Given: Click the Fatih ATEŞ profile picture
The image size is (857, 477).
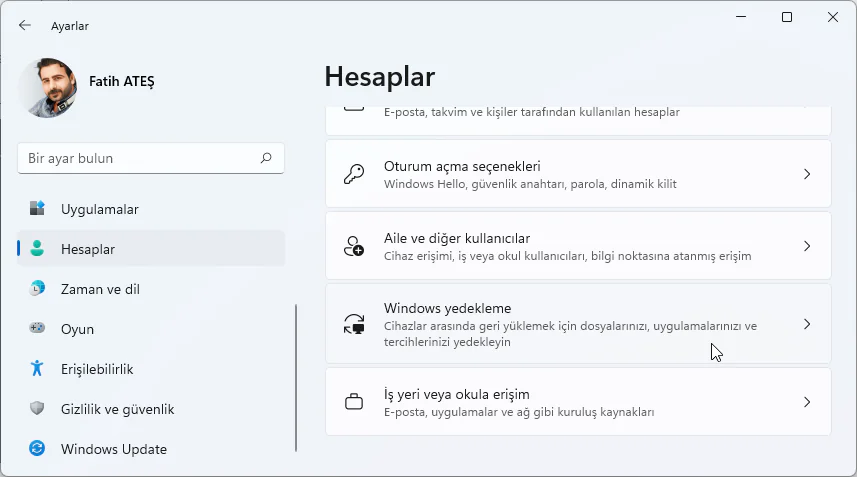Looking at the screenshot, I should (48, 87).
